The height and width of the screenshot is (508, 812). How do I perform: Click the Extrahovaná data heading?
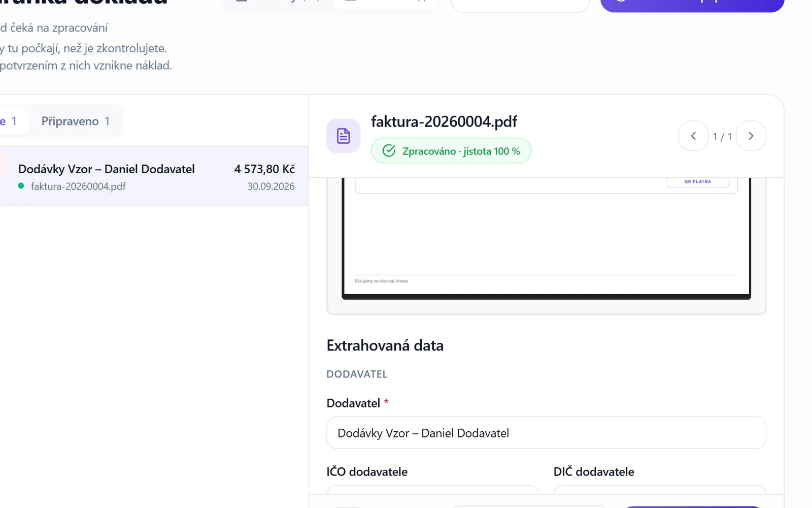coord(385,345)
